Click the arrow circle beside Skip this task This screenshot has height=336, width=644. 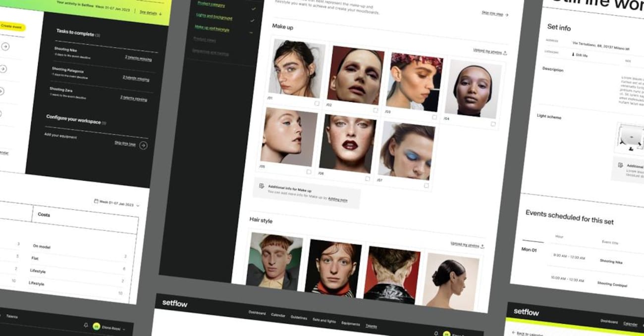point(143,145)
